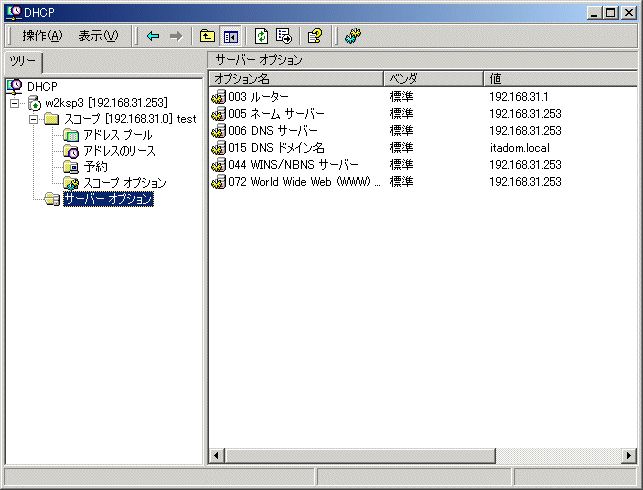Collapse the w2ksp3 server node
The image size is (643, 490).
14,103
